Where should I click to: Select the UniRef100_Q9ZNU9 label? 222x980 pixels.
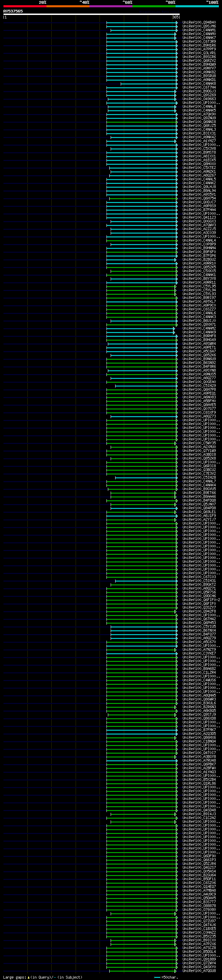199,118
